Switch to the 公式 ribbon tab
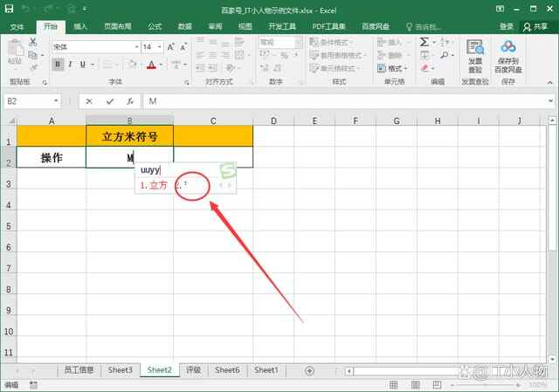The height and width of the screenshot is (392, 559). [x=155, y=27]
